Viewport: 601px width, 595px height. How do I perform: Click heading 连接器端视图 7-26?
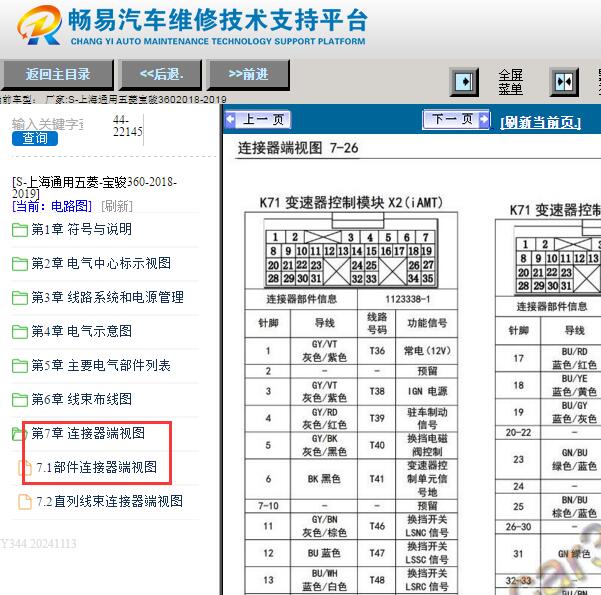pos(298,148)
